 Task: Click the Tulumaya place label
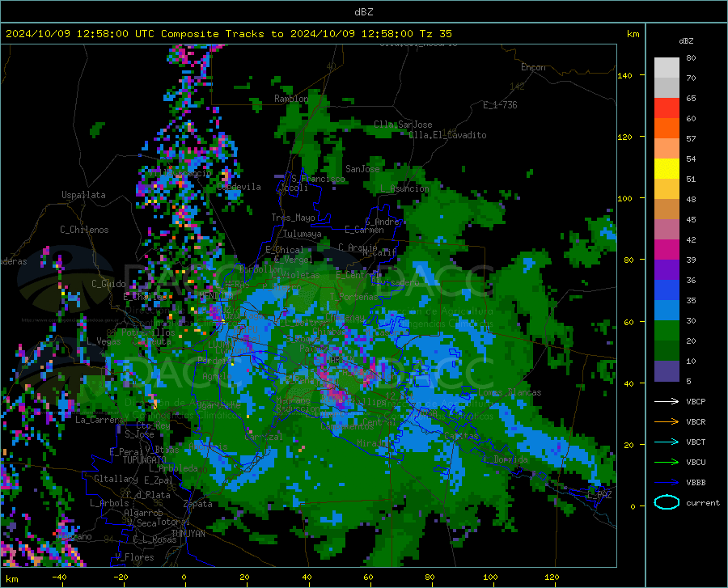303,234
